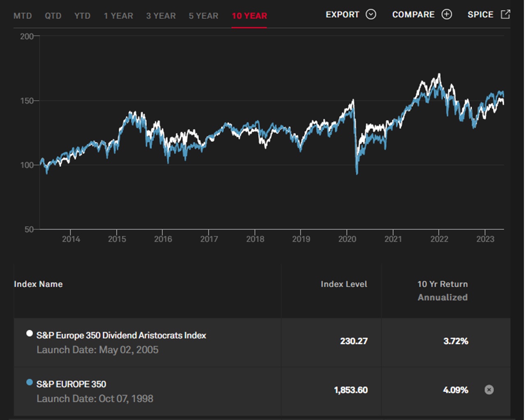Image resolution: width=526 pixels, height=420 pixels.
Task: Open the export dropdown chevron icon
Action: [371, 14]
